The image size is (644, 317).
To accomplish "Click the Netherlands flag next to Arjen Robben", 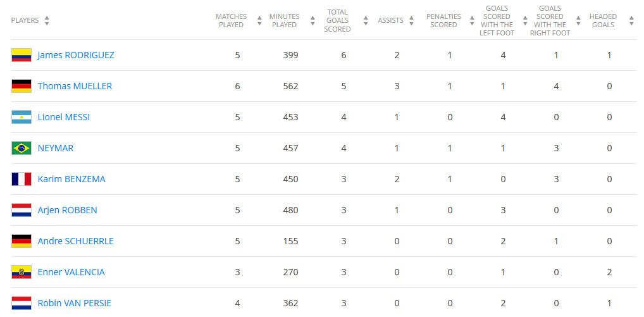I will tap(21, 210).
